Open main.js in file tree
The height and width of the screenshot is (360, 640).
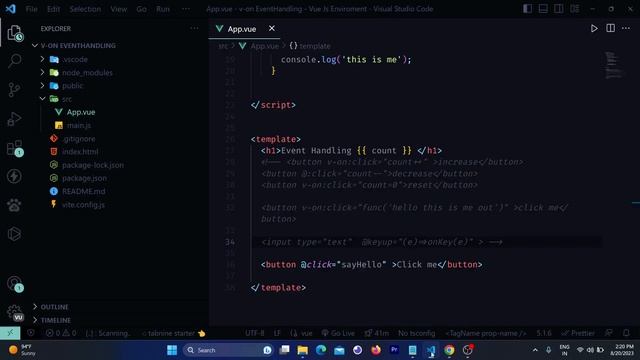79,125
